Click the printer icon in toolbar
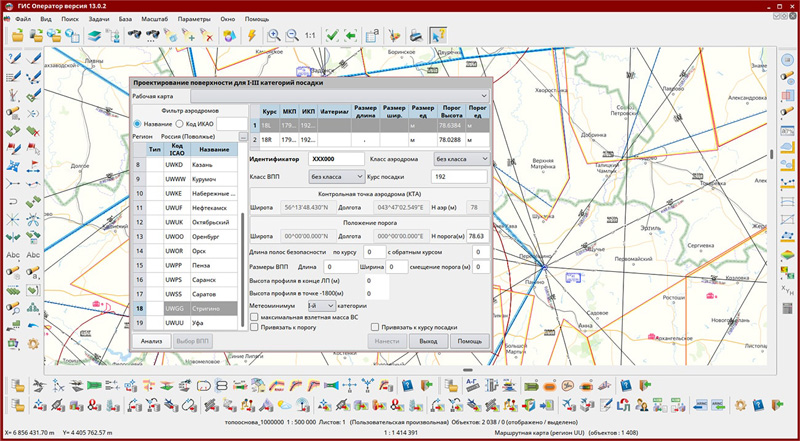The height and width of the screenshot is (441, 800). (x=416, y=35)
